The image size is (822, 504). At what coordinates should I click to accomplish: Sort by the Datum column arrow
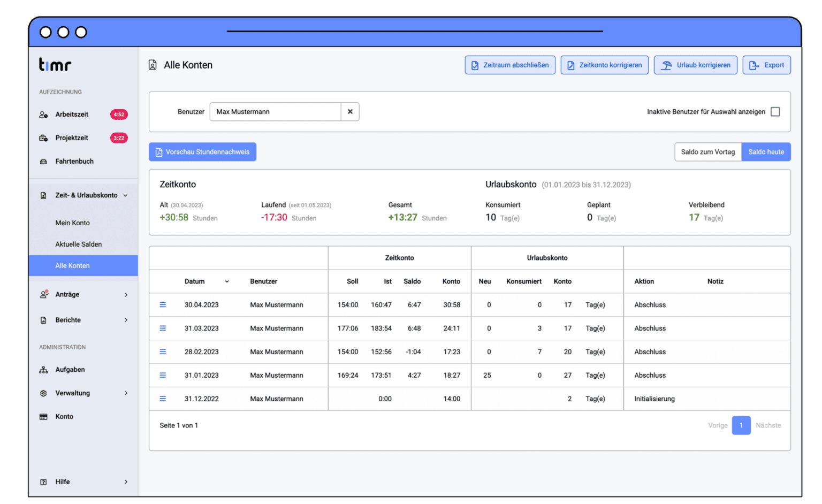pyautogui.click(x=227, y=281)
